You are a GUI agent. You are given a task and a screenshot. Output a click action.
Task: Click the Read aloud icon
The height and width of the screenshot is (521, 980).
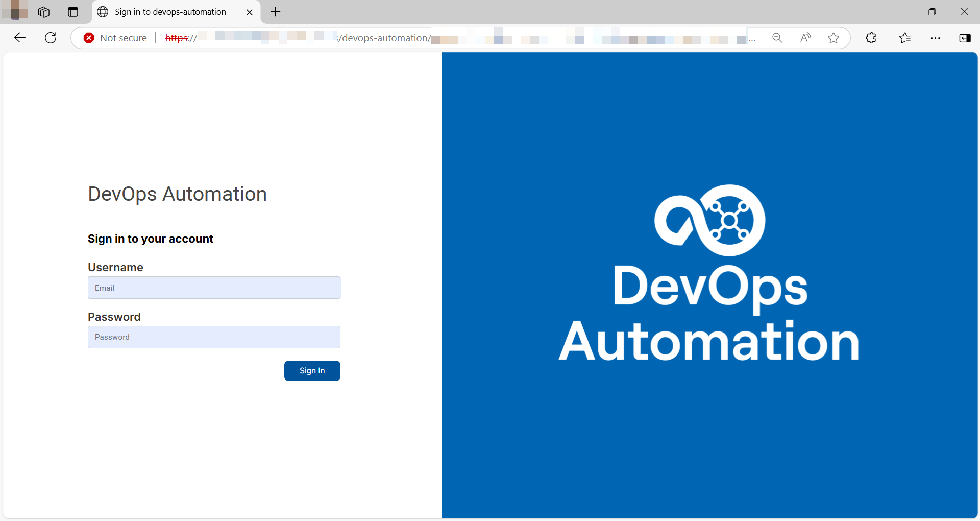[805, 38]
